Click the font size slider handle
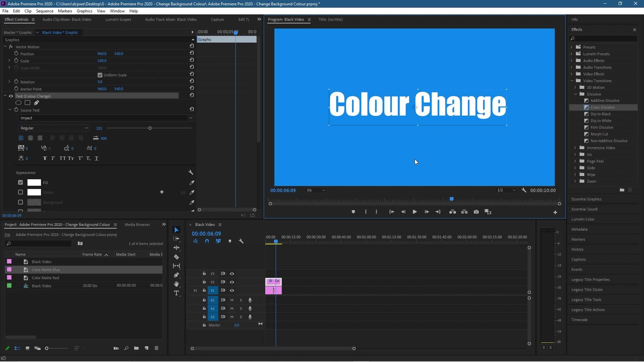This screenshot has height=362, width=644. point(150,128)
